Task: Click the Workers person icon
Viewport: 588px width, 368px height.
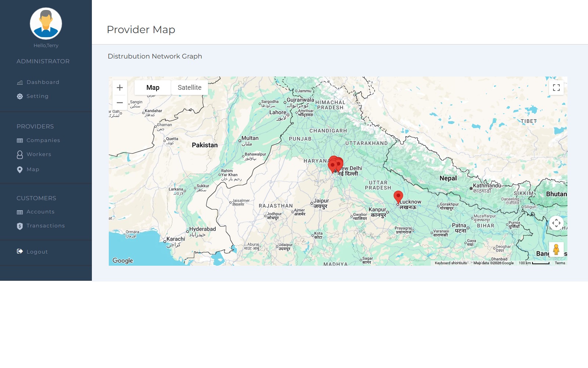Action: [x=20, y=155]
